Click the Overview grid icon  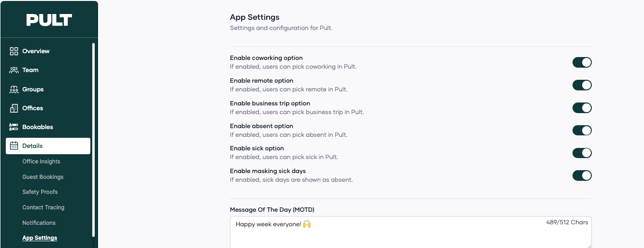point(14,51)
